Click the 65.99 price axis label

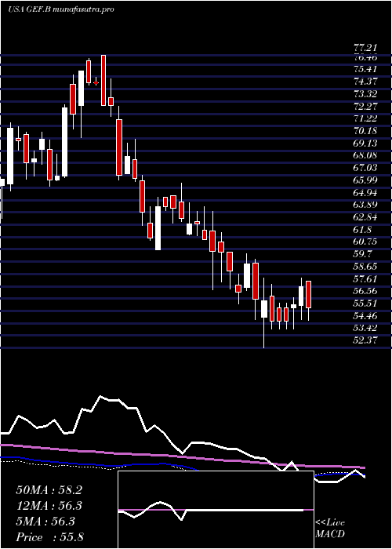(x=365, y=180)
